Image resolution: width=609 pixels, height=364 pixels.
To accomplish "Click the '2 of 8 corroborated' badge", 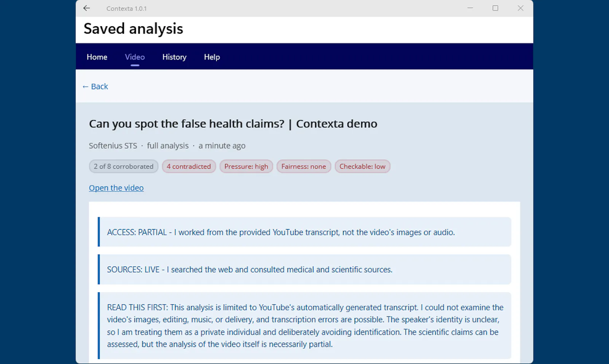I will [124, 166].
